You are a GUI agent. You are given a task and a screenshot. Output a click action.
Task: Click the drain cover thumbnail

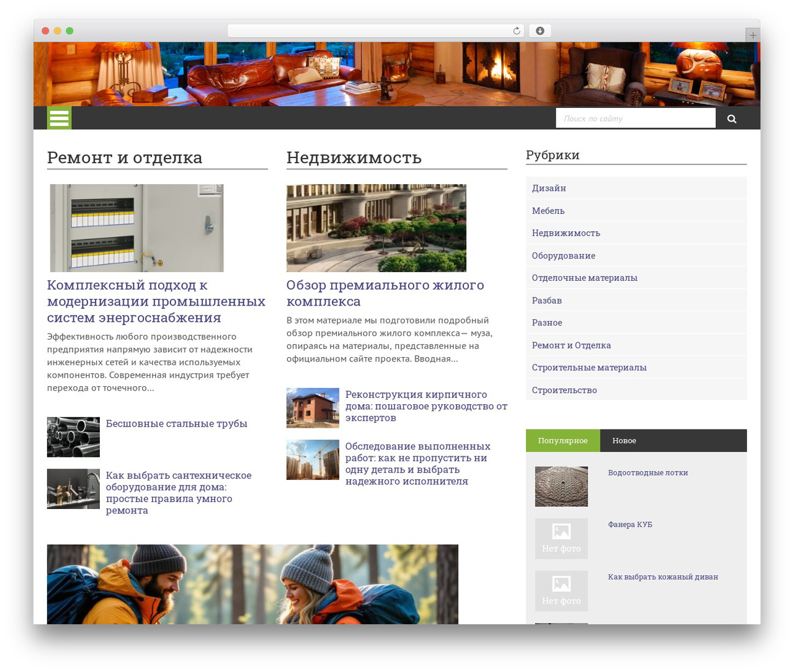[x=561, y=487]
